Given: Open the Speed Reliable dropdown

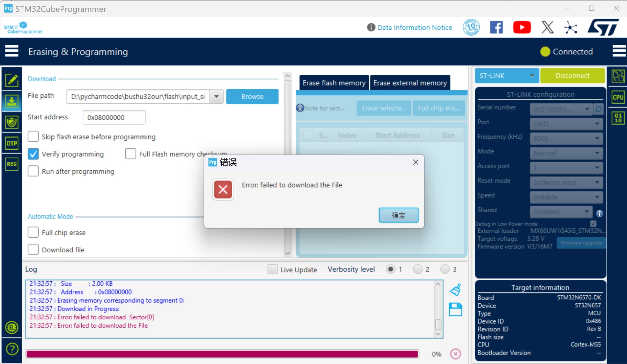Looking at the screenshot, I should (x=566, y=197).
